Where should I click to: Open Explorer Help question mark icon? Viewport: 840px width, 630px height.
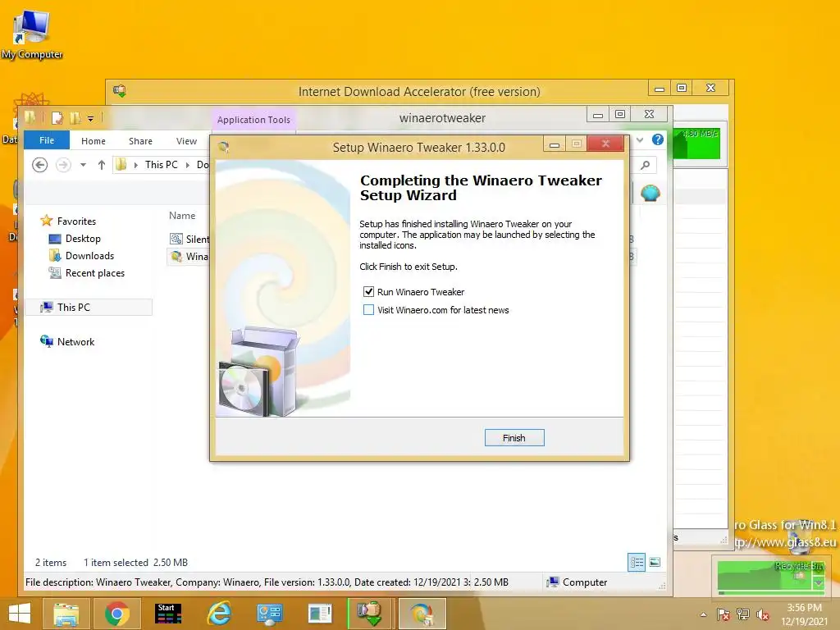pyautogui.click(x=658, y=140)
